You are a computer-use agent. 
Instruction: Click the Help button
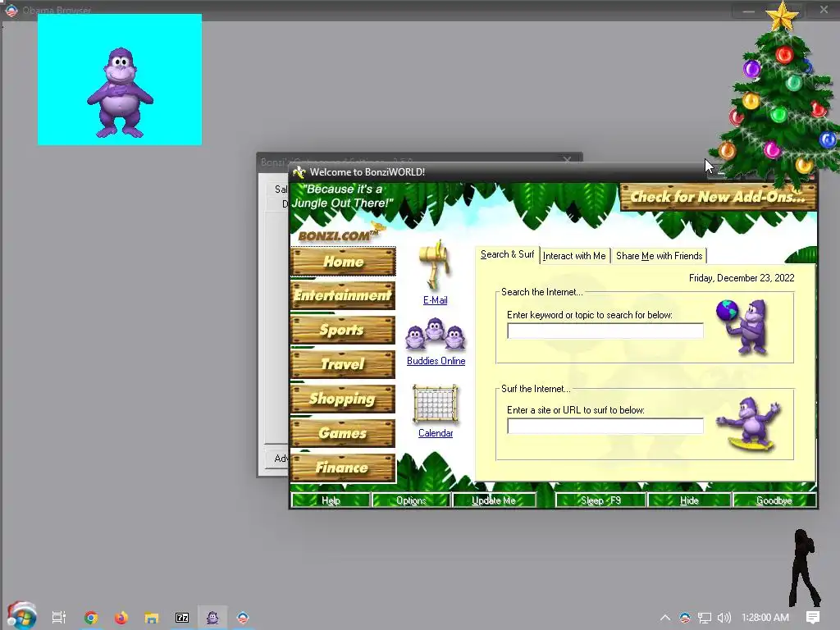(x=331, y=500)
